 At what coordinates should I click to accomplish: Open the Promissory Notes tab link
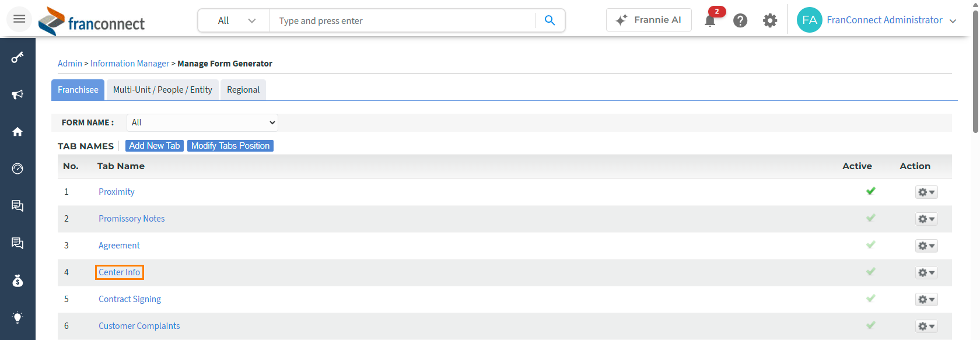pyautogui.click(x=132, y=219)
